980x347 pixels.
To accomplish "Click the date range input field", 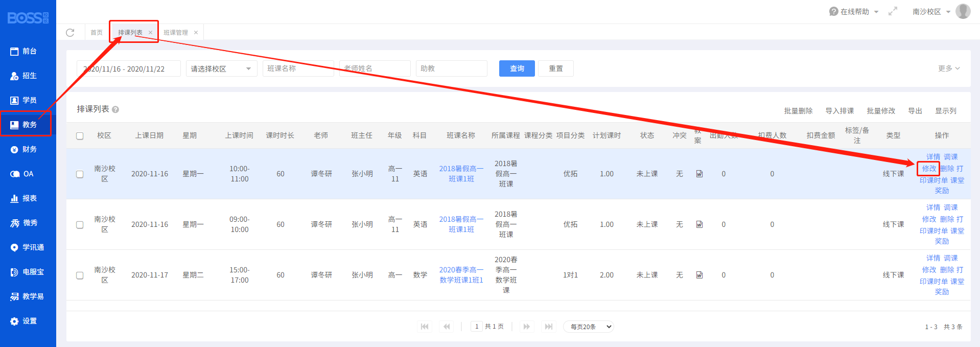I will click(x=129, y=68).
